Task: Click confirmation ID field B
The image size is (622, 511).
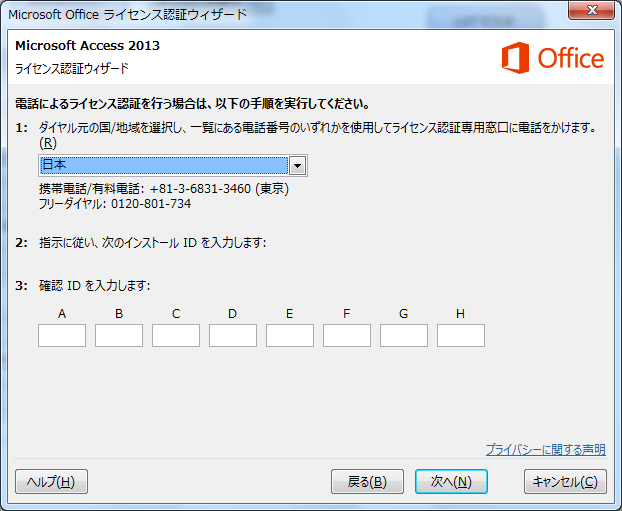Action: coord(119,336)
